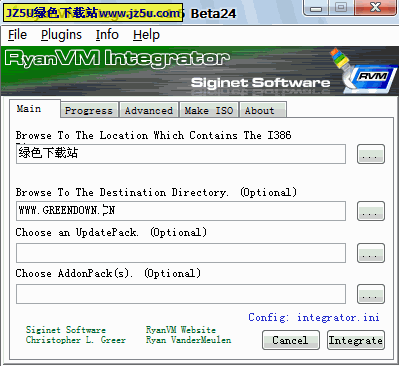399x366 pixels.
Task: Click the Config: integrator.ini link
Action: pyautogui.click(x=314, y=317)
